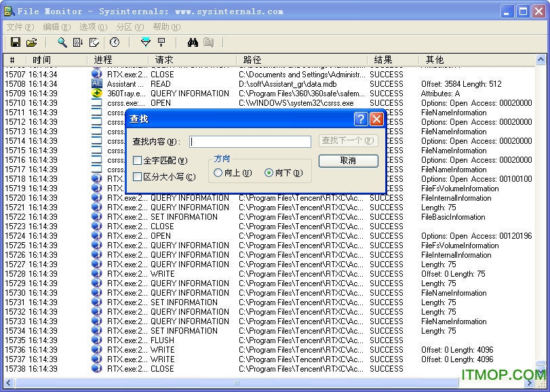Open the 分区 menu

coord(130,27)
